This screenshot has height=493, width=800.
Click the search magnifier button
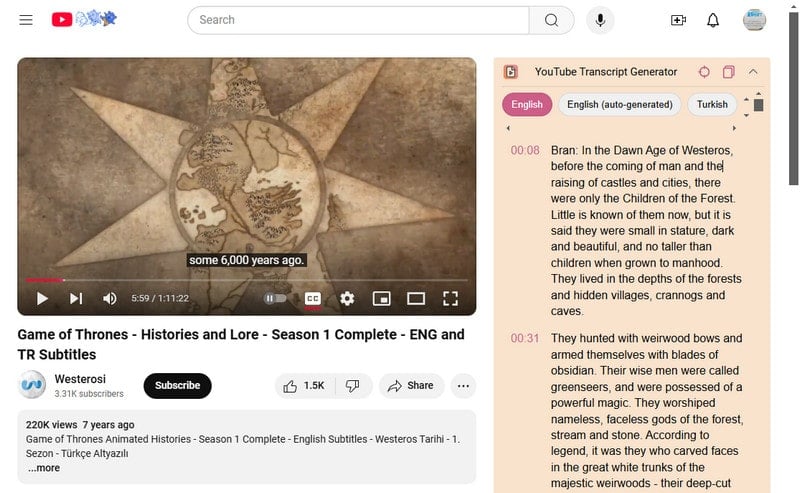pyautogui.click(x=552, y=20)
